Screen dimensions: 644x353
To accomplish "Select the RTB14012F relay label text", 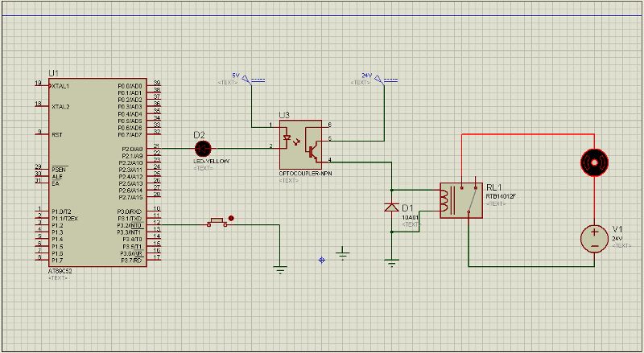I will click(x=501, y=196).
